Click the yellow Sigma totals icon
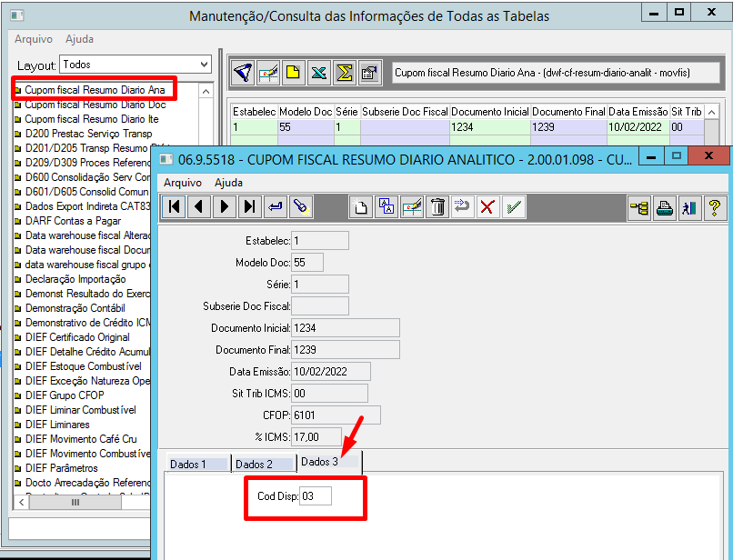733x560 pixels. coord(344,73)
